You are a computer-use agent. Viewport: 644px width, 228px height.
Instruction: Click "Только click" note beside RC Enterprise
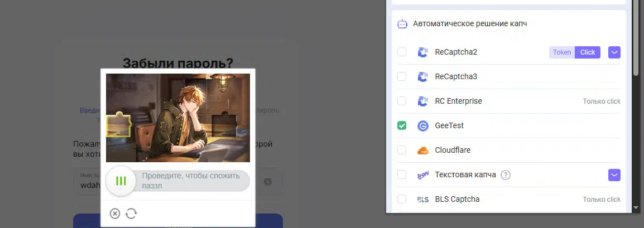coord(602,101)
